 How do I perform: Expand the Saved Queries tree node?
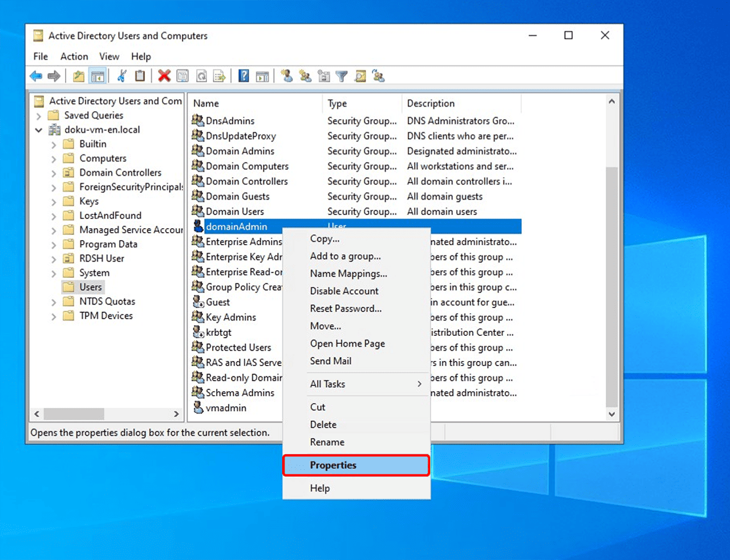39,116
